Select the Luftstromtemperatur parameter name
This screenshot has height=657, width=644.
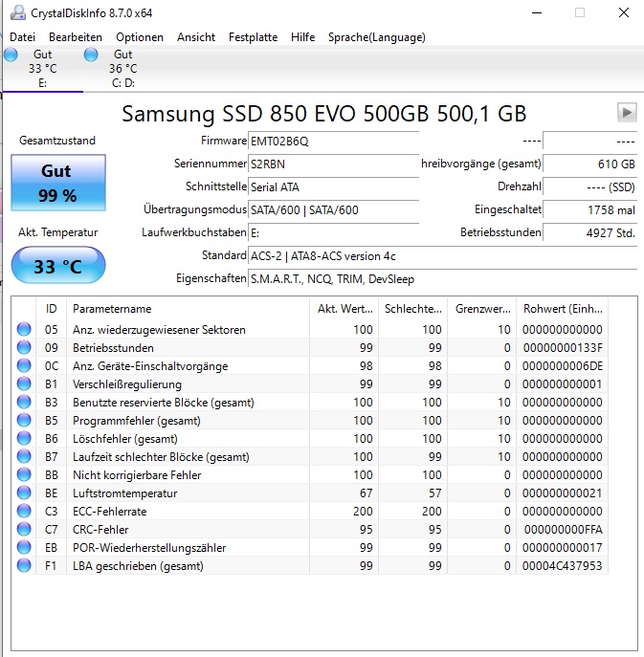click(125, 493)
